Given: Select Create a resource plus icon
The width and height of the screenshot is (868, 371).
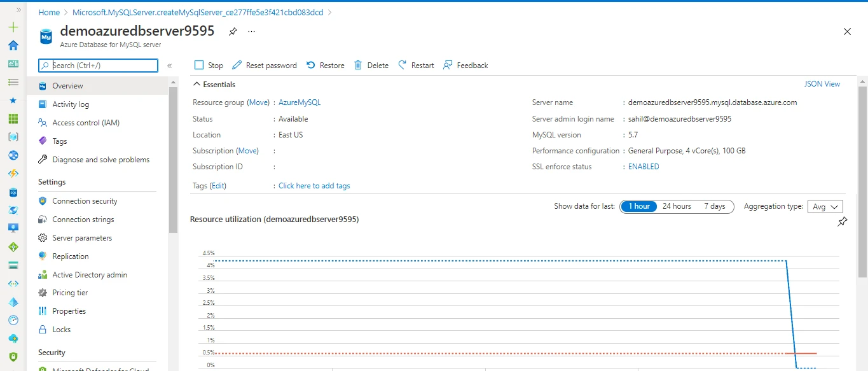Looking at the screenshot, I should (12, 27).
